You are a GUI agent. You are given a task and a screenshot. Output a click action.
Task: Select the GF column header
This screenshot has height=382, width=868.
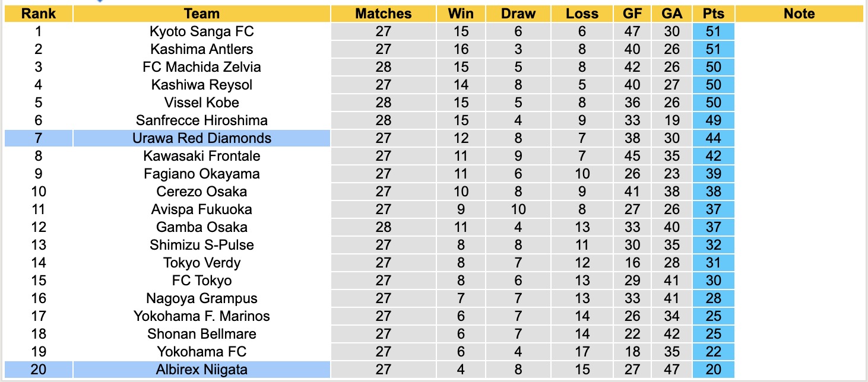click(x=632, y=14)
